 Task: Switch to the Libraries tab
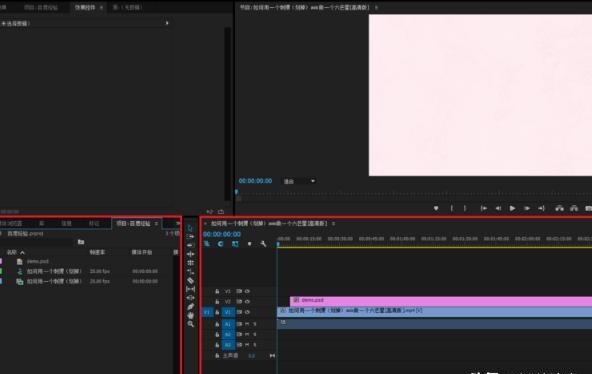(x=42, y=224)
